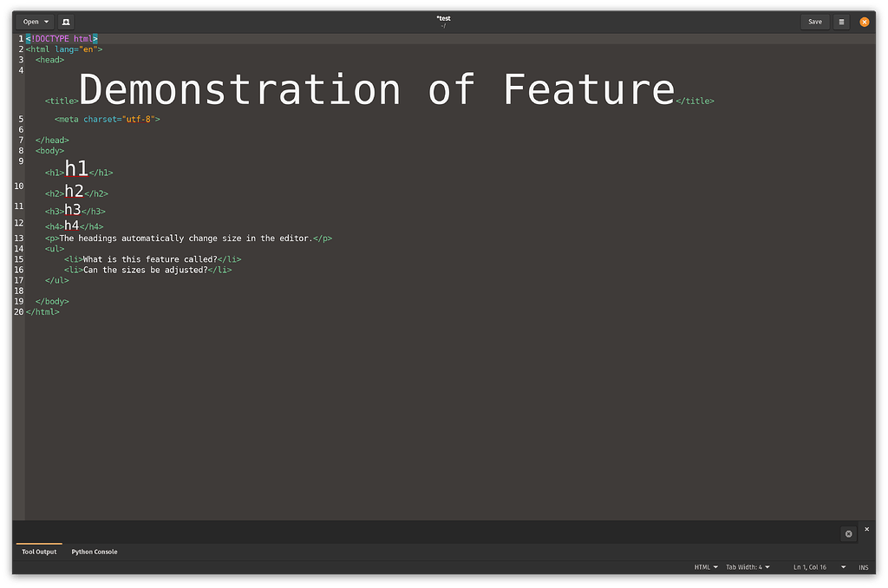
Task: Click the DOCTYPE declaration on line 1
Action: pos(61,38)
